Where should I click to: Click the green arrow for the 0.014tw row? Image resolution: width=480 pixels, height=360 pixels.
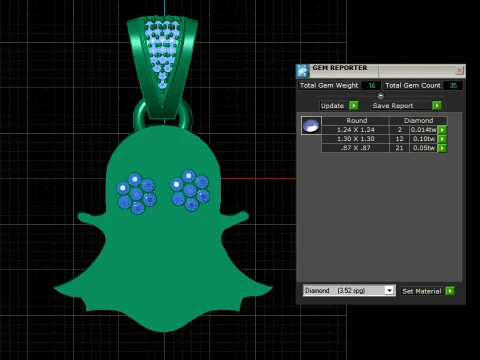pyautogui.click(x=442, y=130)
